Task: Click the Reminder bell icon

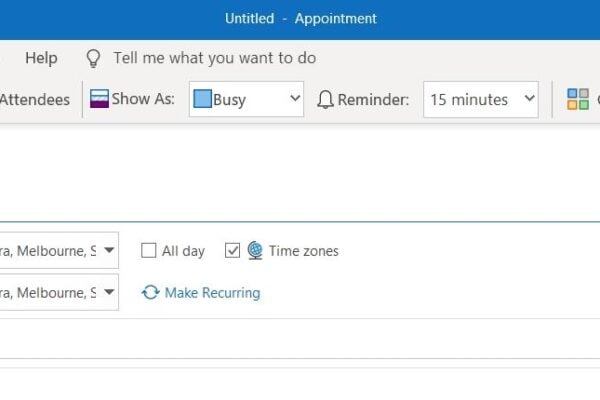Action: (x=325, y=99)
